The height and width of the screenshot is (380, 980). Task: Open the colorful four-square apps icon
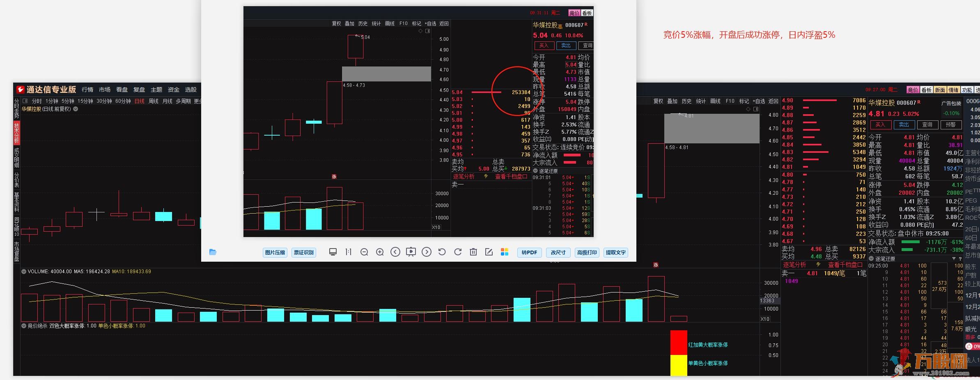pyautogui.click(x=505, y=252)
